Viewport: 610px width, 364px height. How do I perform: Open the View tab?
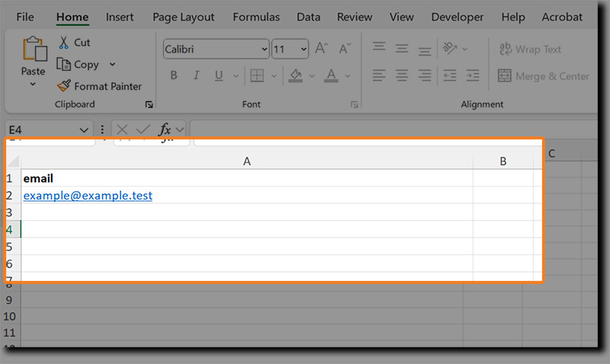point(402,17)
